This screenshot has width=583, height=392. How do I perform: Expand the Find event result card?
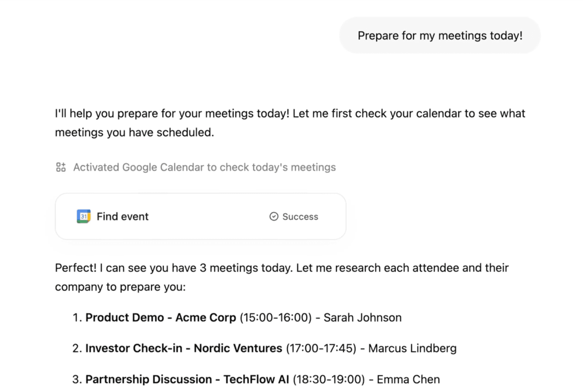point(200,216)
